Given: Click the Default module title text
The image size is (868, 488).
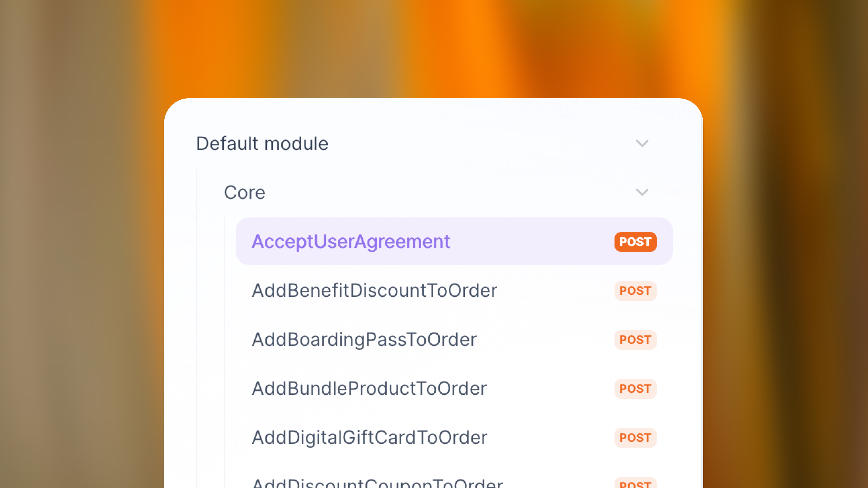Looking at the screenshot, I should point(262,143).
